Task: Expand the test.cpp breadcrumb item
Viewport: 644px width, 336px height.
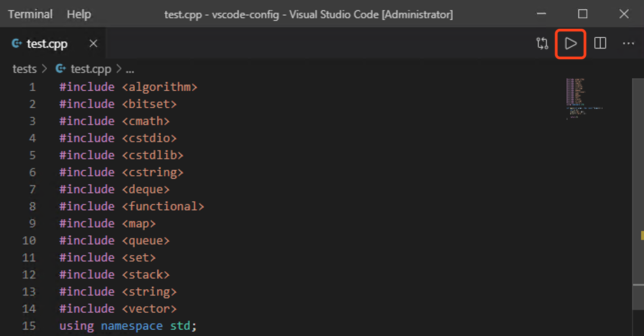Action: tap(90, 69)
